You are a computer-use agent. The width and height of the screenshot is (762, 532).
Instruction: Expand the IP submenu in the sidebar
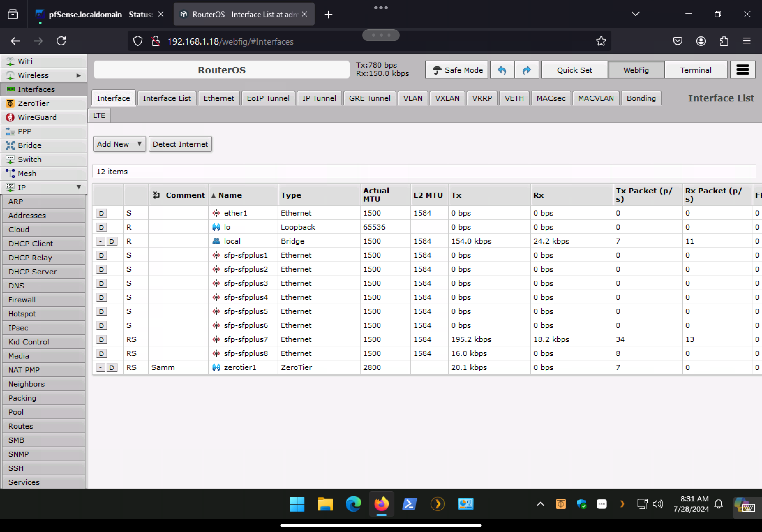(79, 187)
